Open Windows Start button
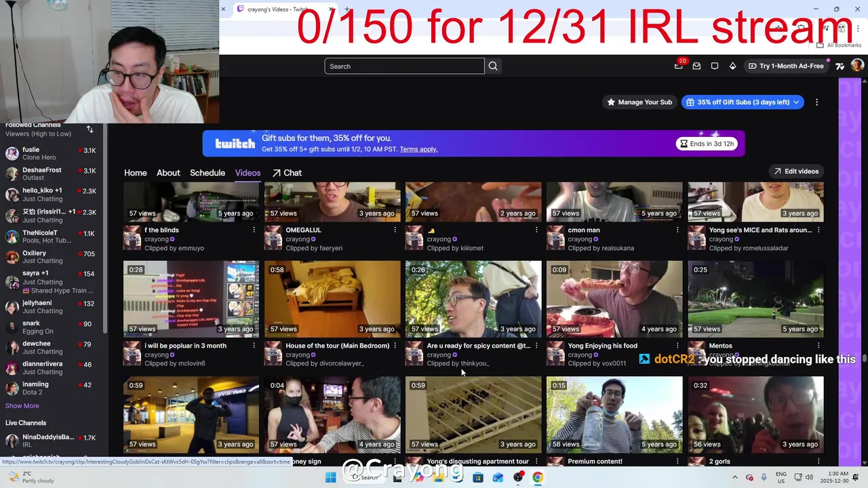 330,477
